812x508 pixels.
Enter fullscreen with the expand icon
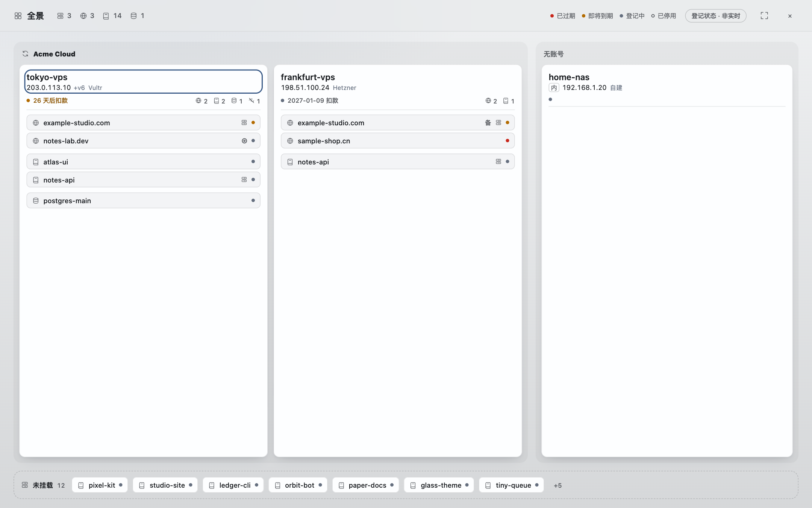[x=764, y=16]
